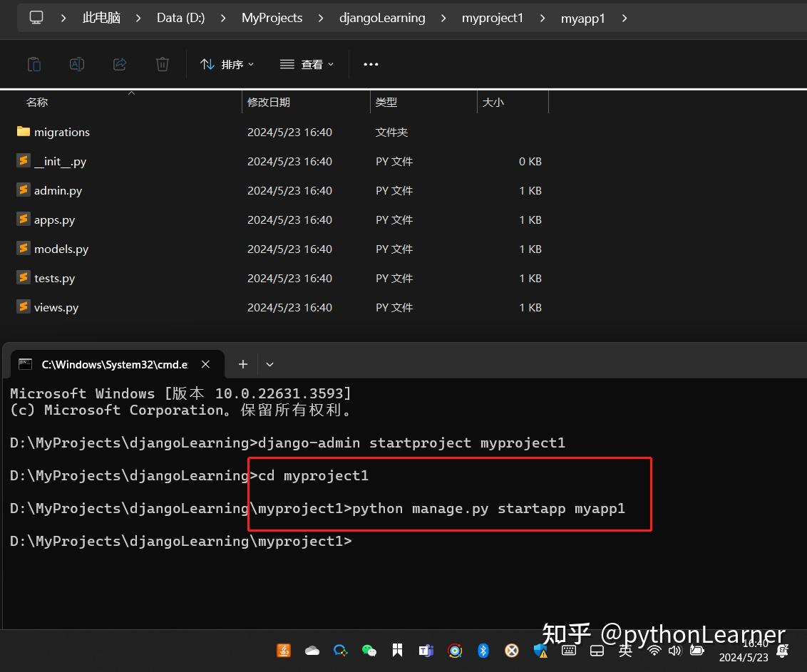
Task: Open Windows Security via the shield tray icon
Action: 540,651
